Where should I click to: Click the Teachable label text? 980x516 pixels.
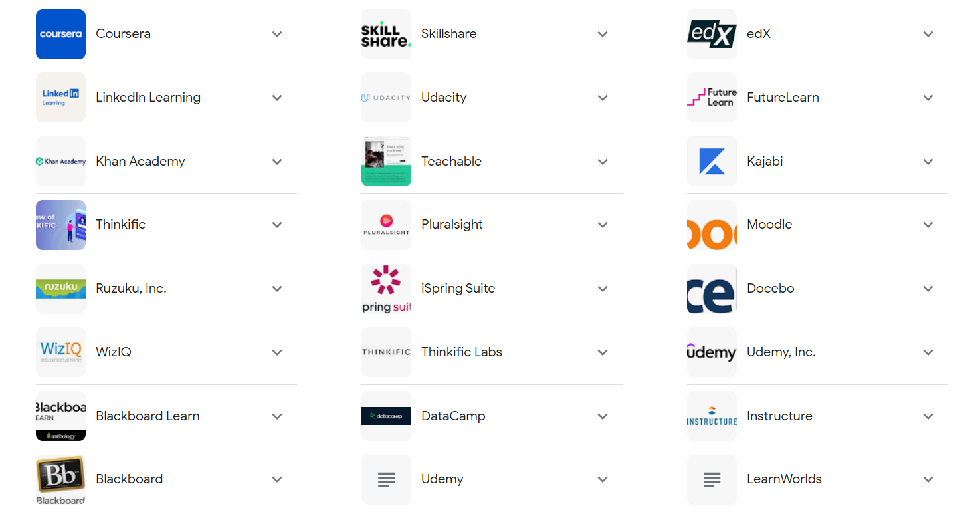(x=451, y=161)
